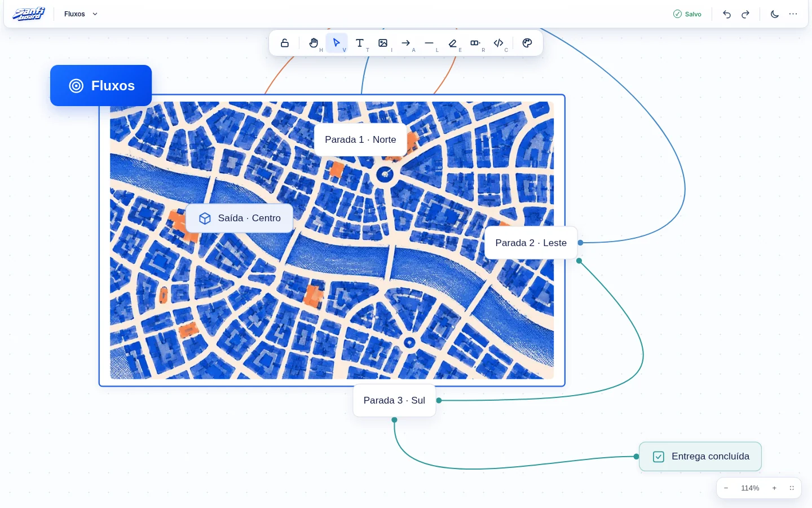Select the Parada 3 · Sul node
Image resolution: width=812 pixels, height=508 pixels.
tap(394, 400)
